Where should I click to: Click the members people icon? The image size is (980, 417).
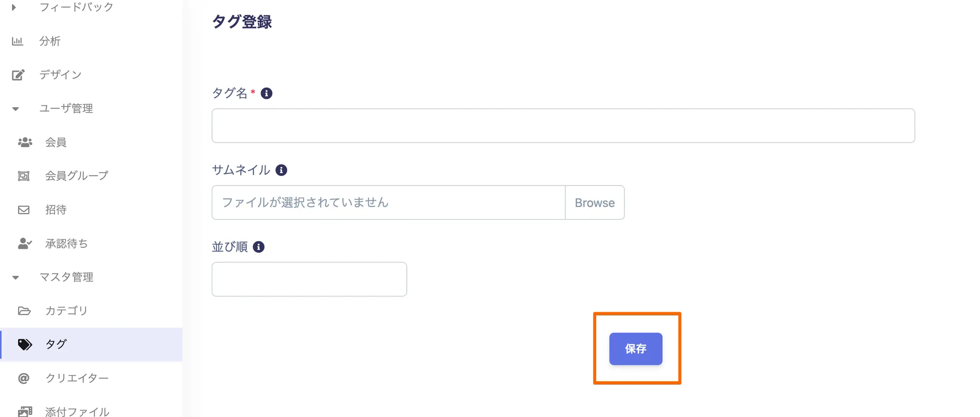[25, 143]
